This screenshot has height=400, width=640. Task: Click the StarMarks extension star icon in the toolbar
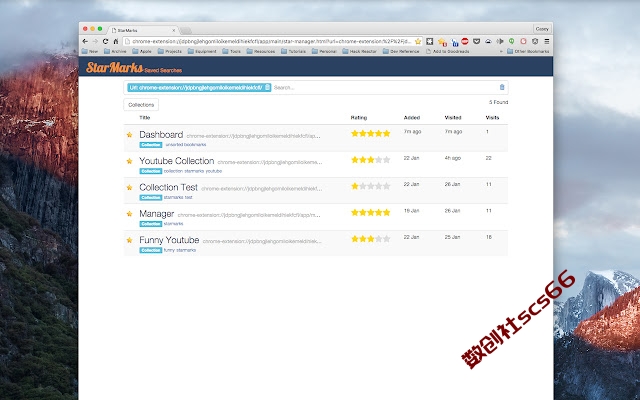[442, 42]
